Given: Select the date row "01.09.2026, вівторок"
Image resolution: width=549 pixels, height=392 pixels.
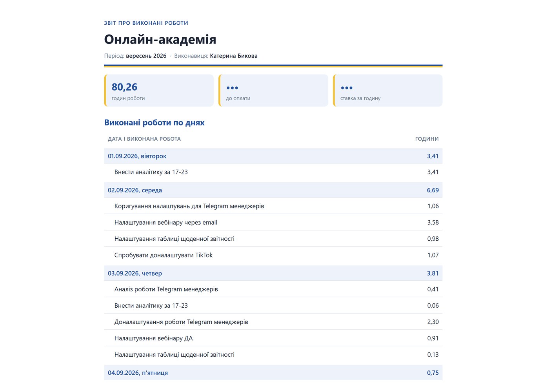Looking at the screenshot, I should click(x=273, y=156).
